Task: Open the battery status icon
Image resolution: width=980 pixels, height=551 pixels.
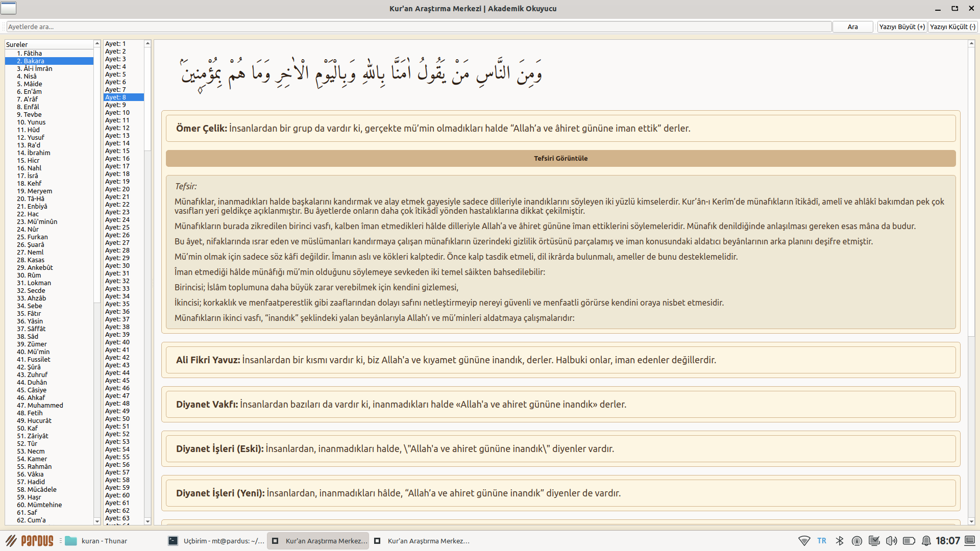Action: (909, 541)
